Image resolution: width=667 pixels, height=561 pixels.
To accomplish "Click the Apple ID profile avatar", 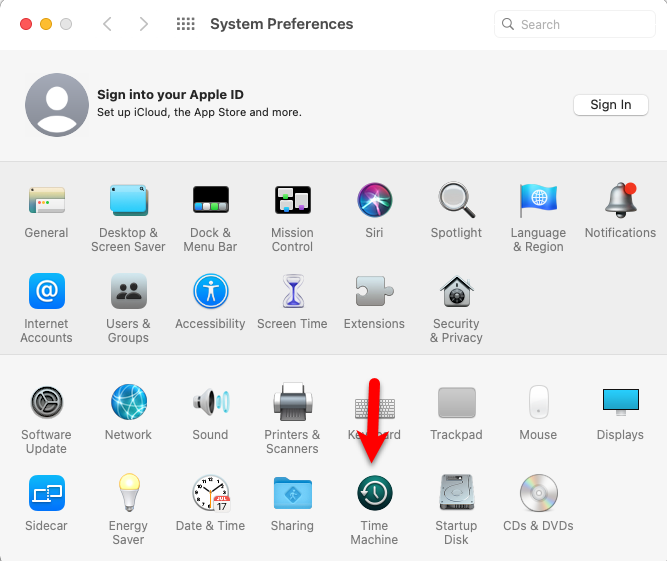I will (x=56, y=105).
